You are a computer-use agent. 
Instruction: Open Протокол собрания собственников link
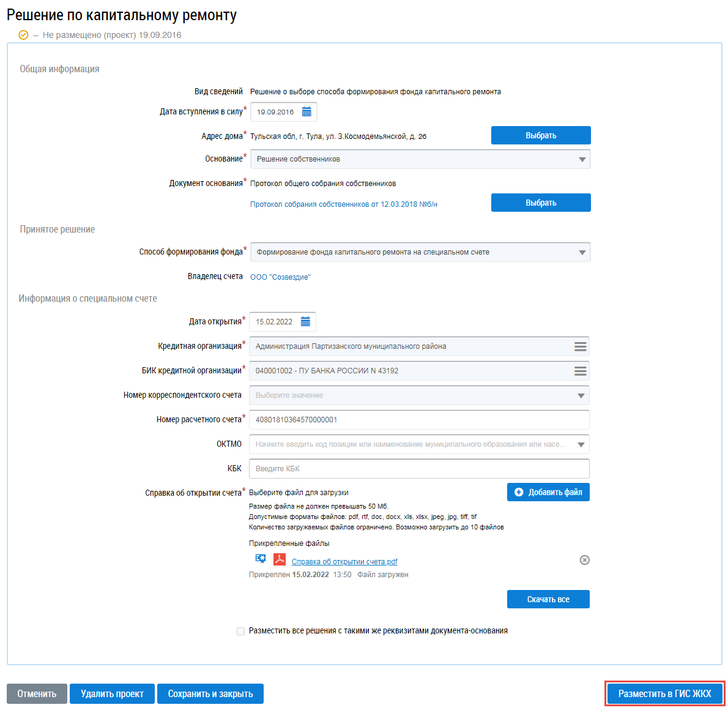click(344, 204)
